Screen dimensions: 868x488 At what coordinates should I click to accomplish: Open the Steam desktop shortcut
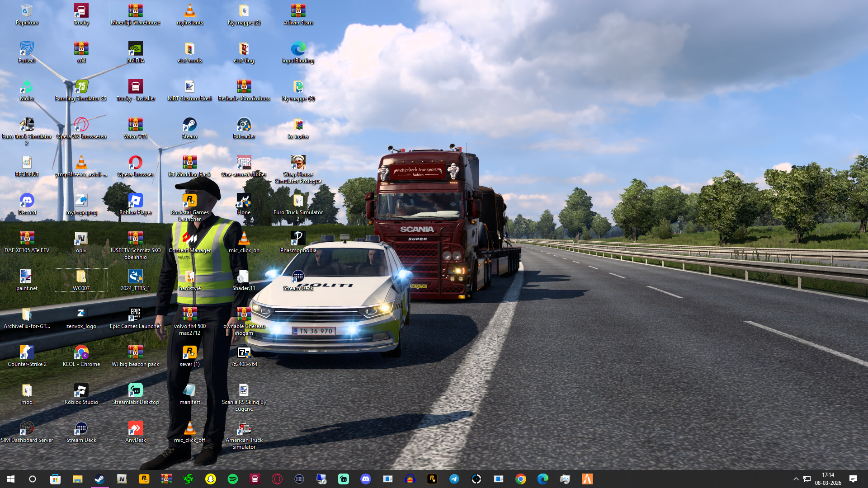click(189, 126)
